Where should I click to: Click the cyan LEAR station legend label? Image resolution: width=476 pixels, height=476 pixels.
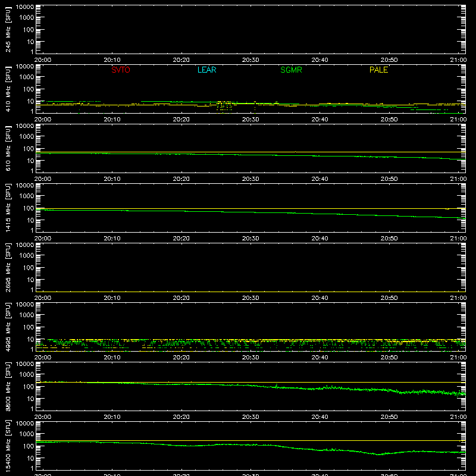206,70
